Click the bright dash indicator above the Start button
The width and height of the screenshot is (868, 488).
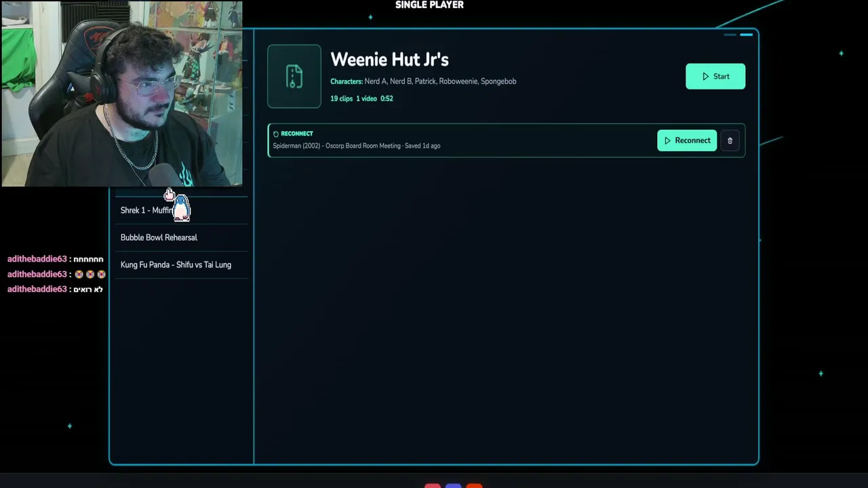746,35
